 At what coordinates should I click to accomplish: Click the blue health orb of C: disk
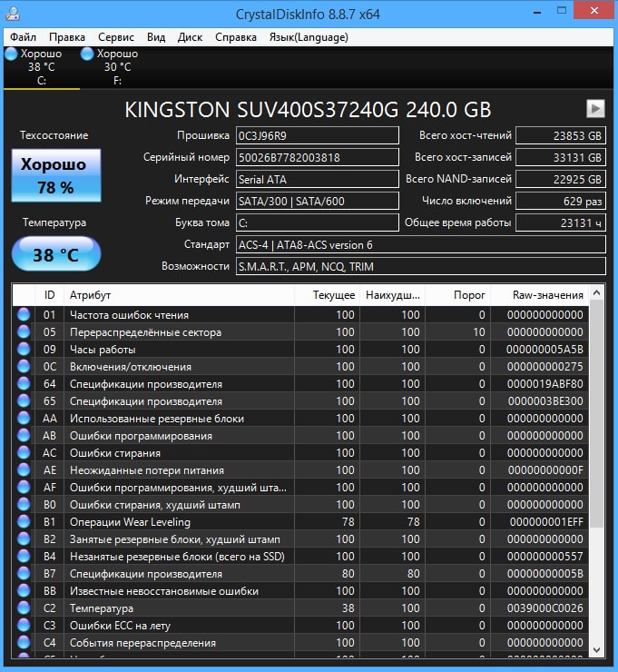tap(11, 54)
